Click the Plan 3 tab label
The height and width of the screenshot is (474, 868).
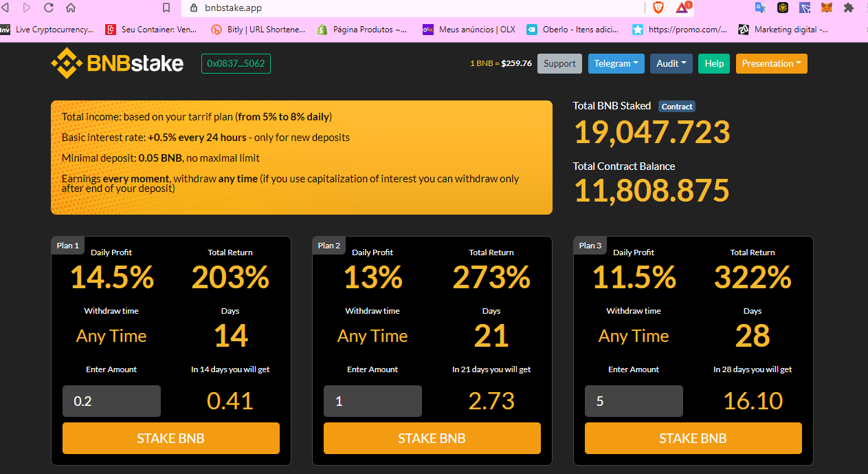(590, 246)
